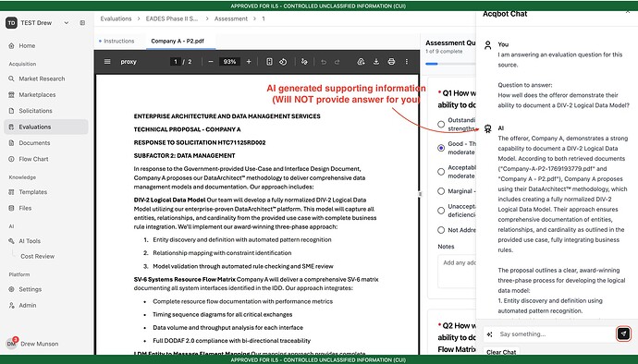Viewport: 638px width, 364px height.
Task: Select the Unacceptable rating radio button
Action: coord(441,211)
